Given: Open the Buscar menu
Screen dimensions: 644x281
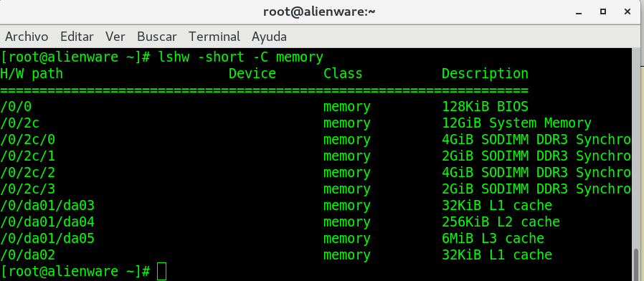Looking at the screenshot, I should coord(157,37).
